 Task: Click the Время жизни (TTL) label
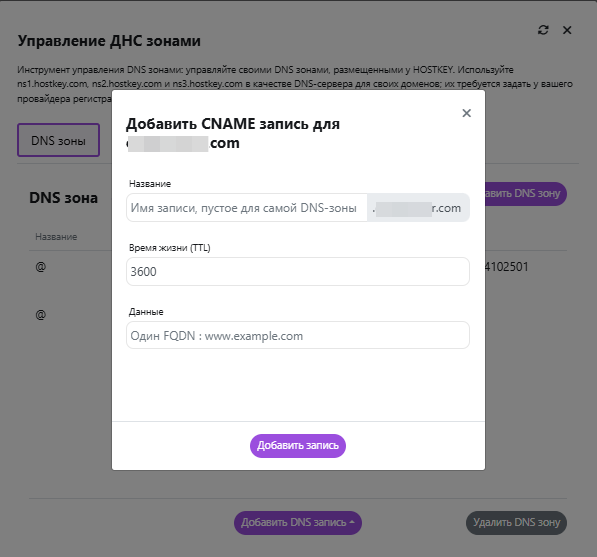tap(170, 248)
